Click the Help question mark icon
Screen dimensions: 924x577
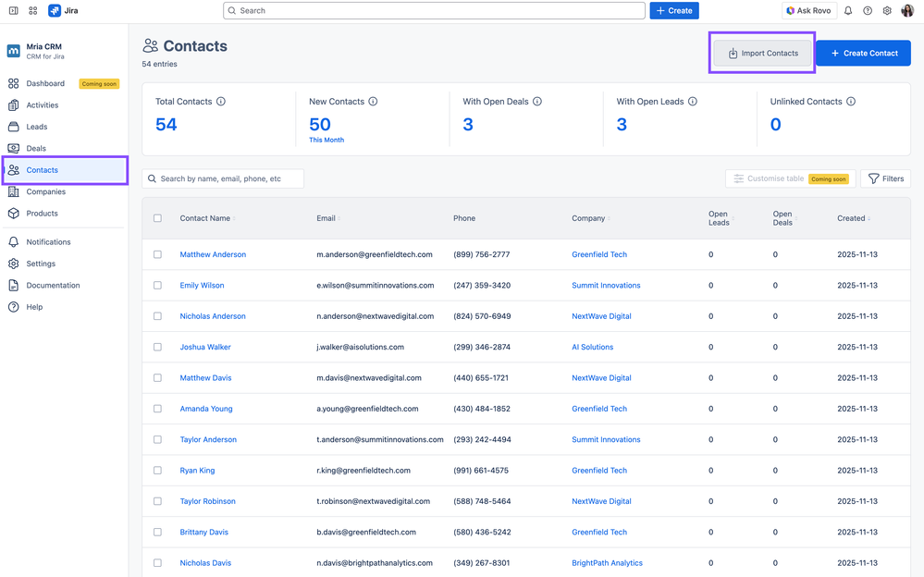[x=15, y=306]
